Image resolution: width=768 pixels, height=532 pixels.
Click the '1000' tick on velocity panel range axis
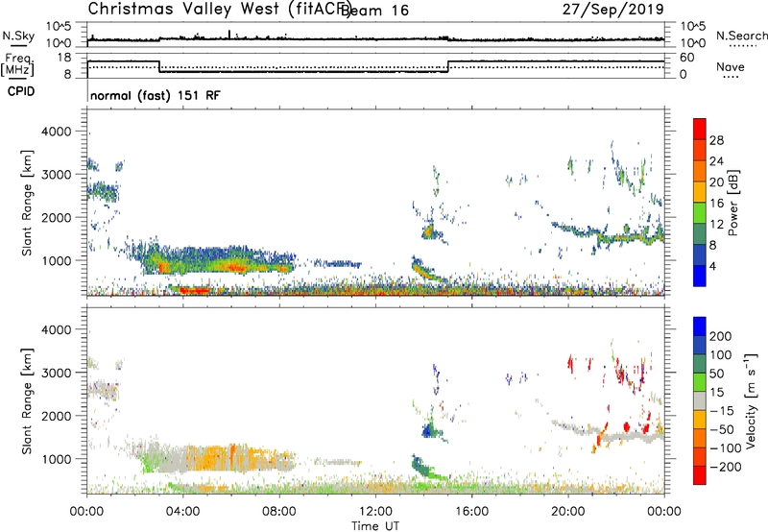tap(56, 459)
